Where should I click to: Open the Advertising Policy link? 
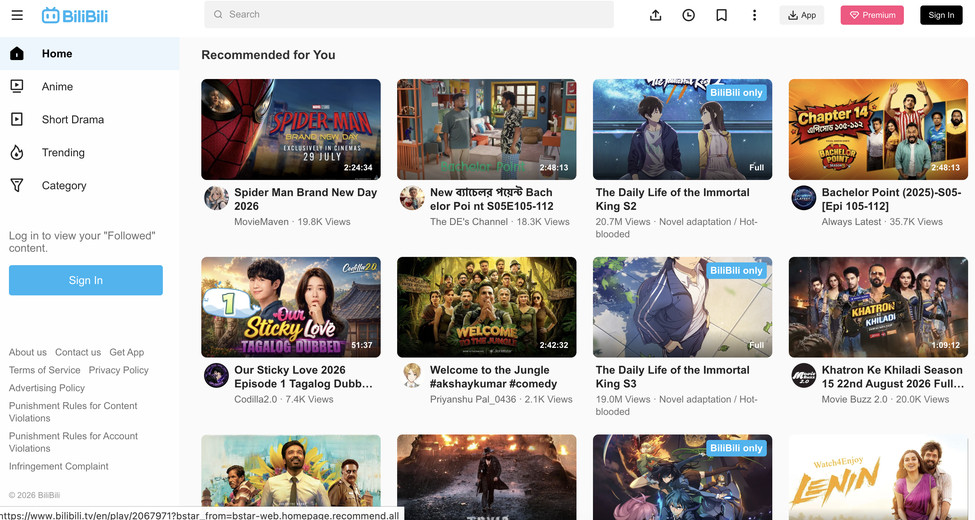coord(47,388)
